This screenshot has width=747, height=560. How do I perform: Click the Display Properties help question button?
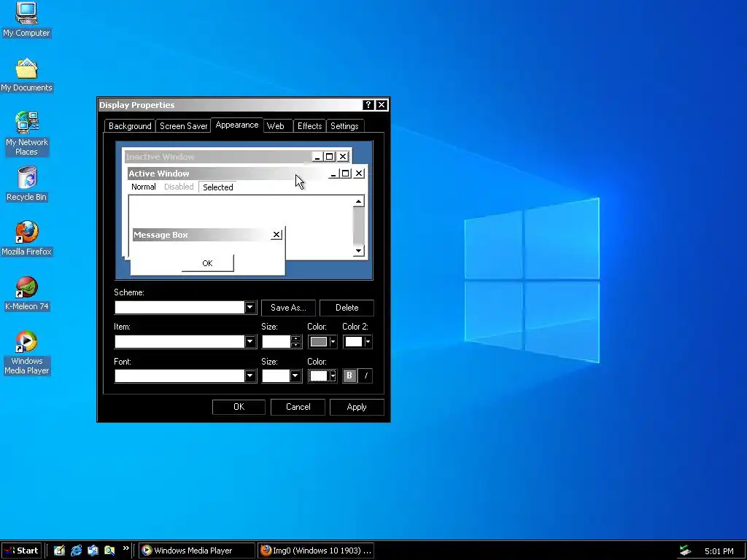368,105
